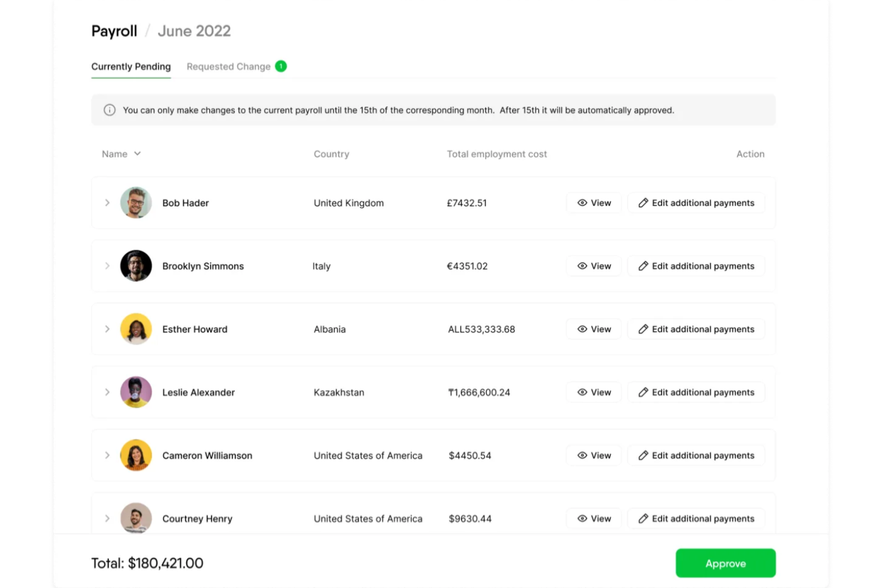882x588 pixels.
Task: Click the €4351.02 cost value
Action: coord(467,266)
